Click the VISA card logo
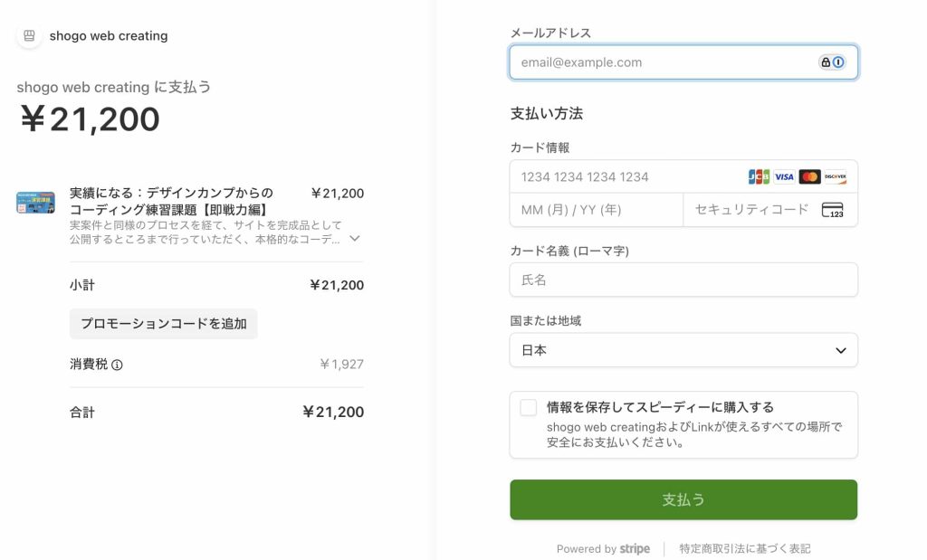The image size is (927, 560). (784, 176)
